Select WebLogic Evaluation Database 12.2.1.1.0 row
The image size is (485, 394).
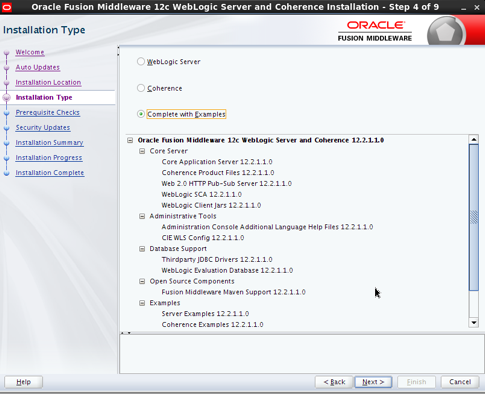click(x=227, y=270)
